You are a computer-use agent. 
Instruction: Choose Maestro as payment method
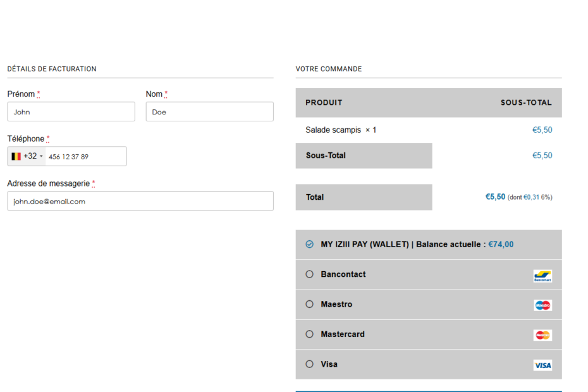[309, 304]
